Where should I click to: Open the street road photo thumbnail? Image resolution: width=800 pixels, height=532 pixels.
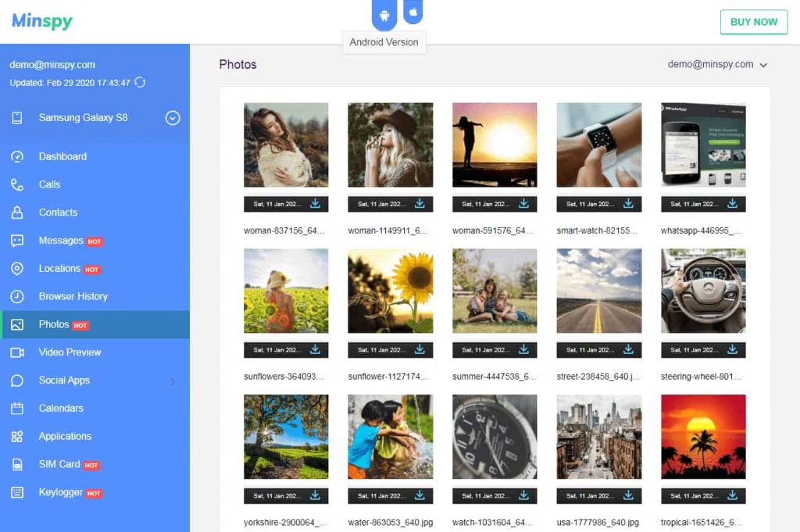(598, 291)
